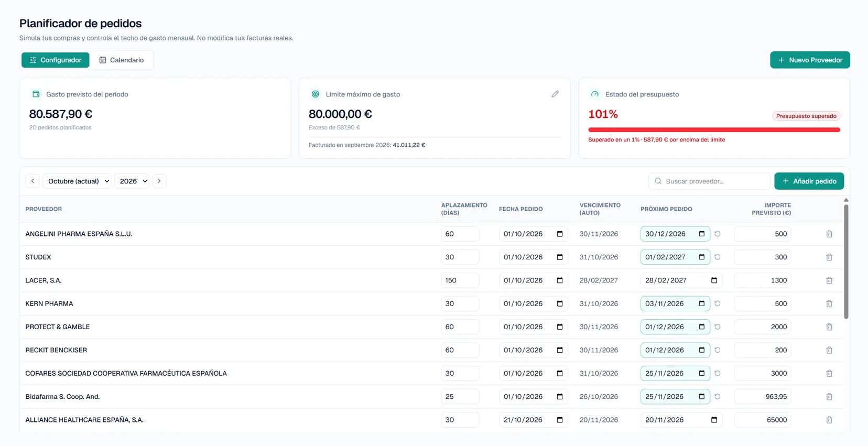Click the Añadir pedido button
The image size is (868, 446).
pos(809,181)
